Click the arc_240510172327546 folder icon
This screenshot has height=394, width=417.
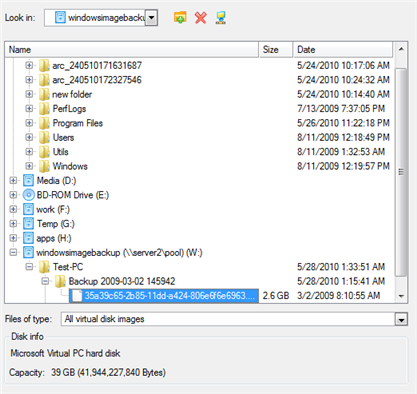coord(44,80)
